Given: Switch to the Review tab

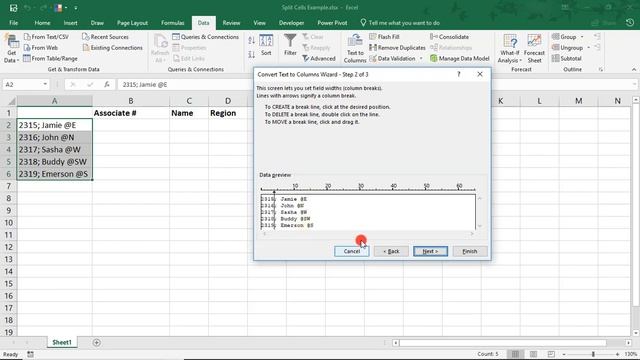Looking at the screenshot, I should click(231, 23).
